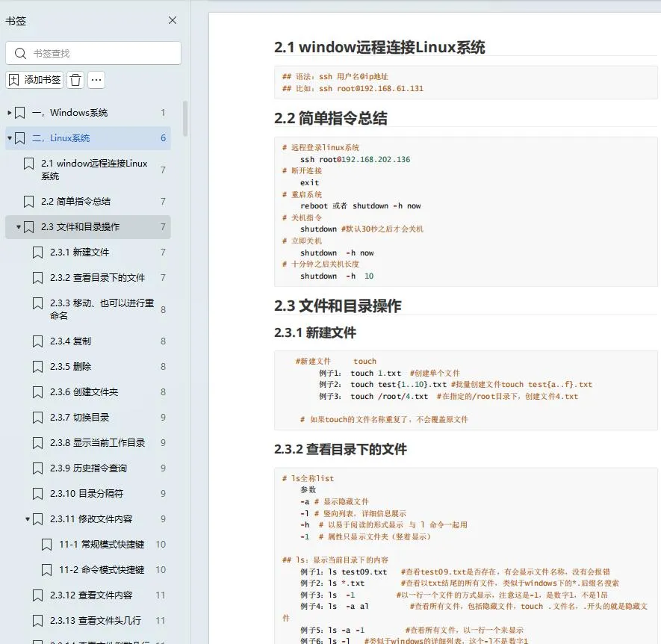Click the magnifier icon in bookmark search

[x=20, y=54]
